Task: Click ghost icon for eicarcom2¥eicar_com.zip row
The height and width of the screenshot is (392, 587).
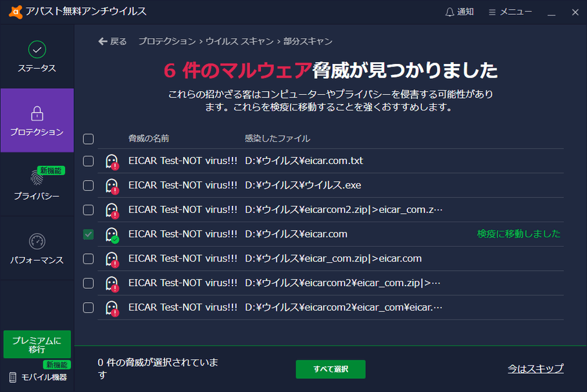Action: (x=112, y=284)
